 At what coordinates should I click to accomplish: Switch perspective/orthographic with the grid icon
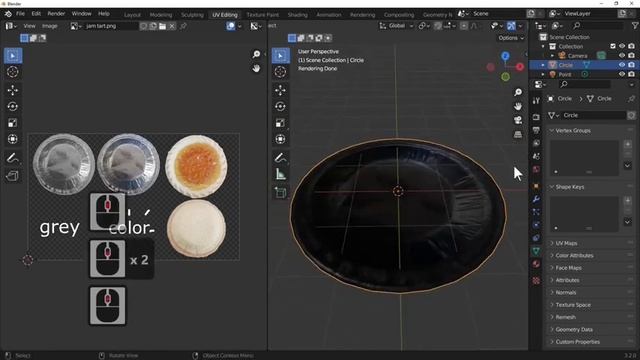pos(518,134)
